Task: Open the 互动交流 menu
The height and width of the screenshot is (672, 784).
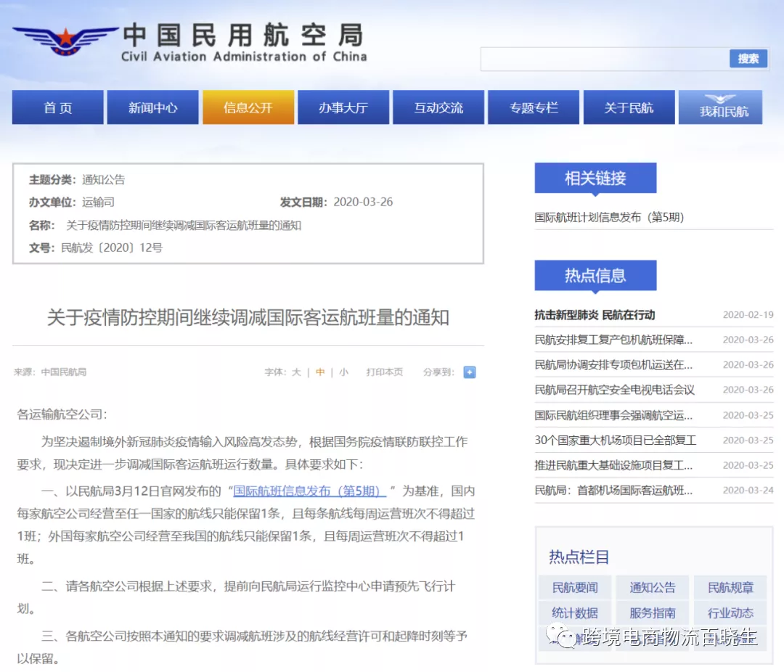Action: point(438,107)
